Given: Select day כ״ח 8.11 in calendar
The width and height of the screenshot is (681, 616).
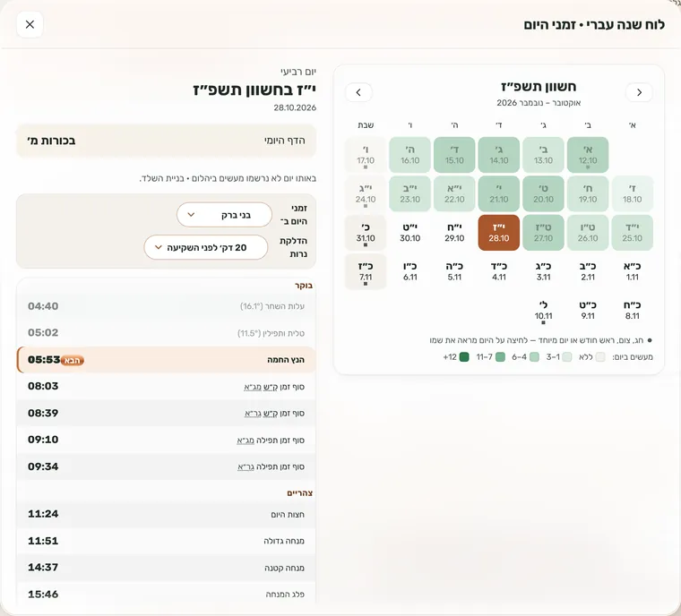Looking at the screenshot, I should click(x=633, y=311).
